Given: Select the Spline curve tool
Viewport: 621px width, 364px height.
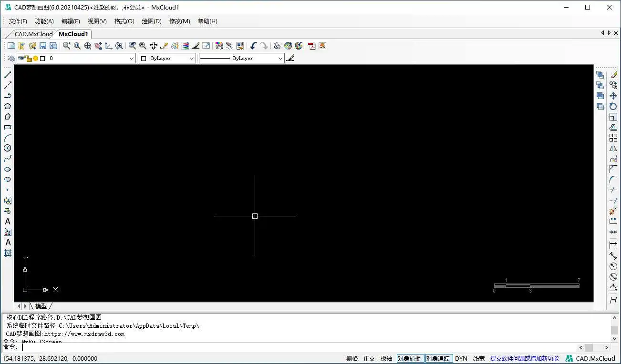Looking at the screenshot, I should pos(8,159).
